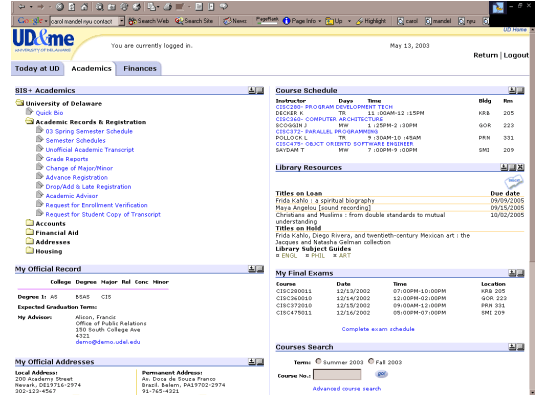Collapse the Academic Records & Registration folder
The height and width of the screenshot is (396, 546).
coord(30,121)
